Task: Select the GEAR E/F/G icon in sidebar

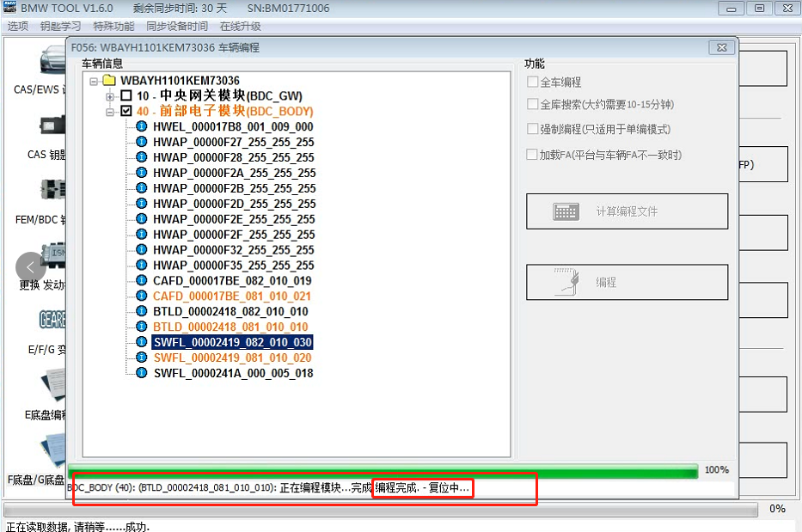Action: pos(53,319)
